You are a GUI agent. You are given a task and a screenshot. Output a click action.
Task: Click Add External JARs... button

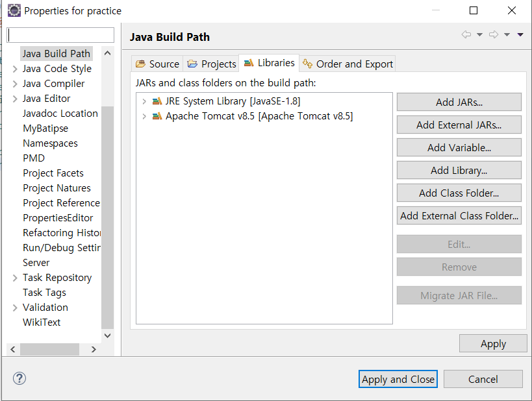459,125
